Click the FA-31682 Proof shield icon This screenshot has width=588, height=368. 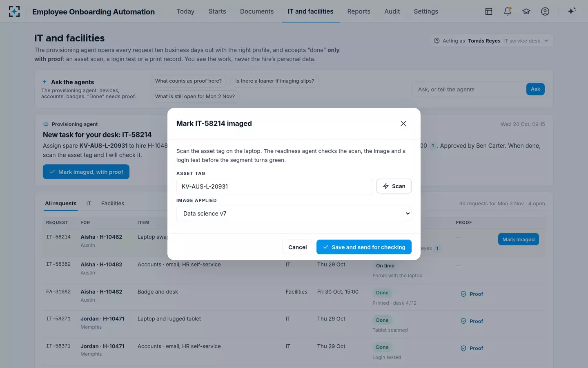coord(463,294)
